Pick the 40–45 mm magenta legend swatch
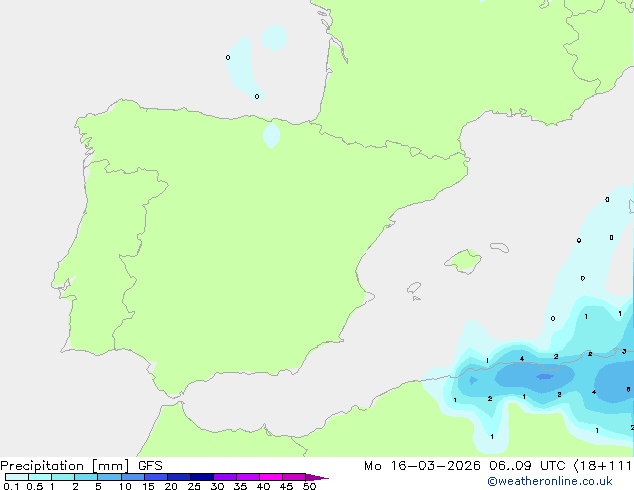Viewport: 634px width, 490px height. pyautogui.click(x=271, y=477)
